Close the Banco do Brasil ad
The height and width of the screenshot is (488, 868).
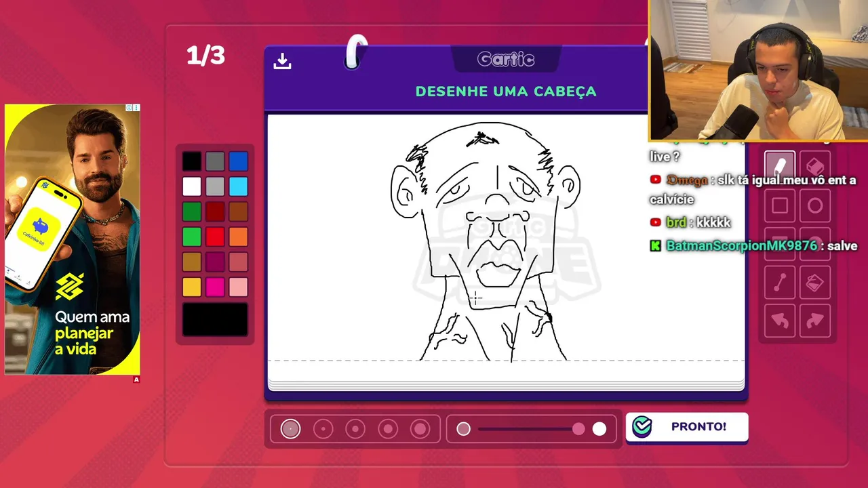136,108
